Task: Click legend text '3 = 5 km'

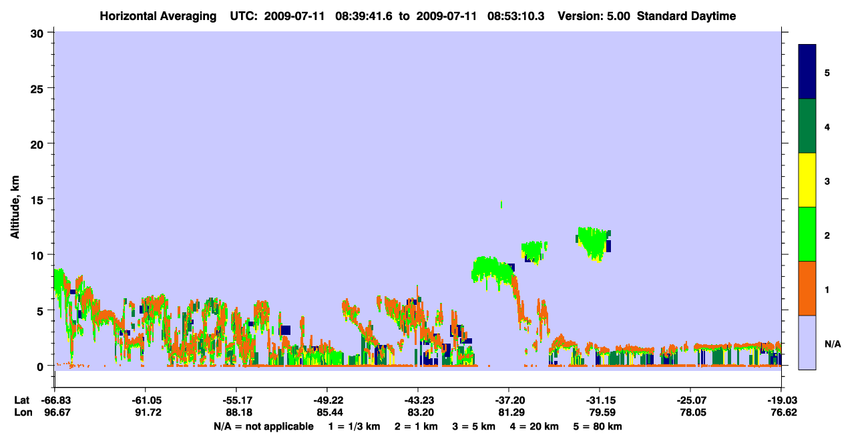Action: [474, 426]
